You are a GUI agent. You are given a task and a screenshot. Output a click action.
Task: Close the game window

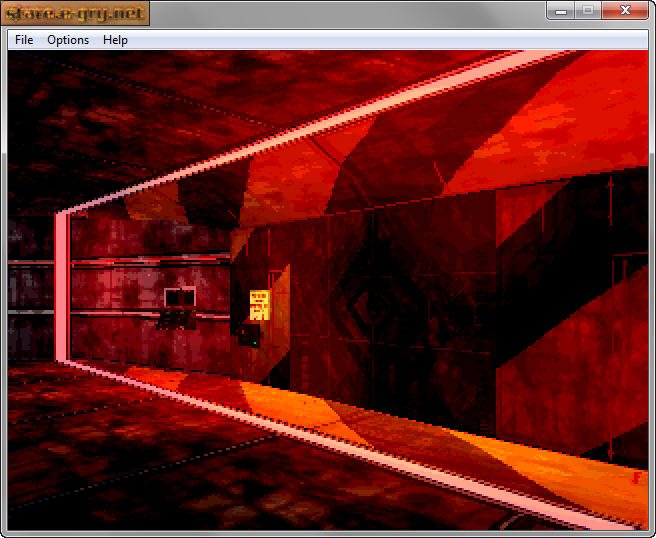pos(627,11)
